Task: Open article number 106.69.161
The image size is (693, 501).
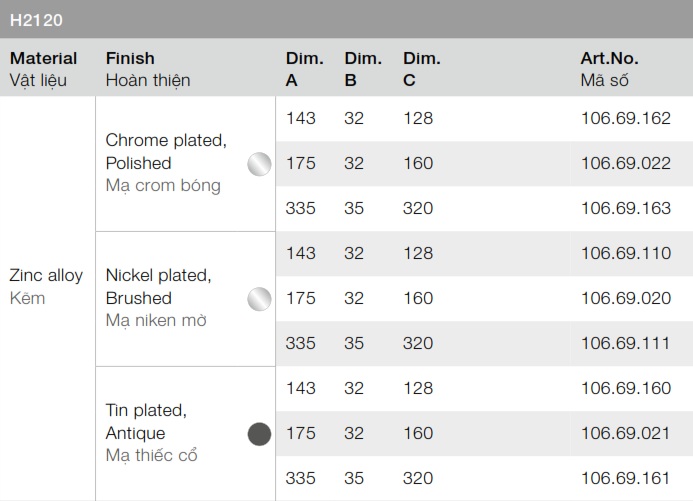Action: click(x=625, y=478)
